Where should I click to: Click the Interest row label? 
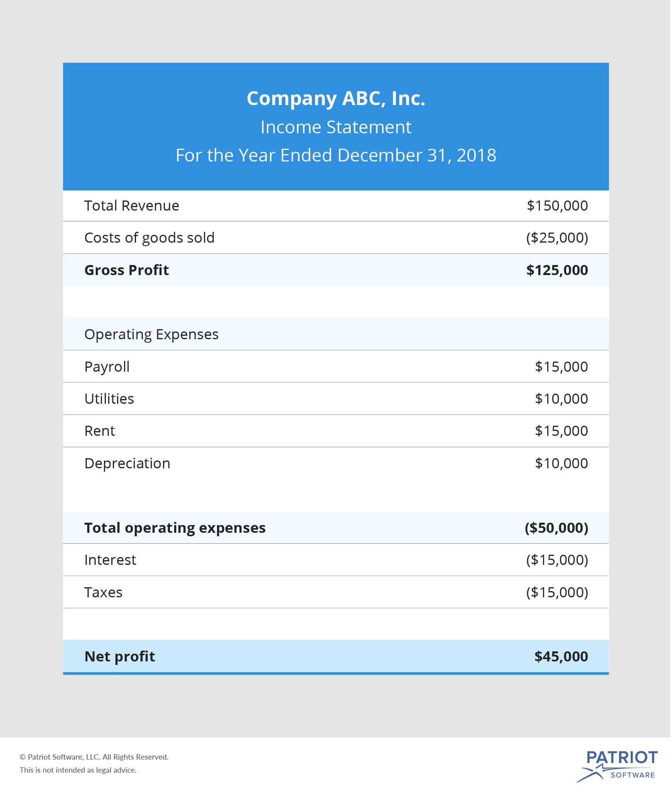click(110, 560)
